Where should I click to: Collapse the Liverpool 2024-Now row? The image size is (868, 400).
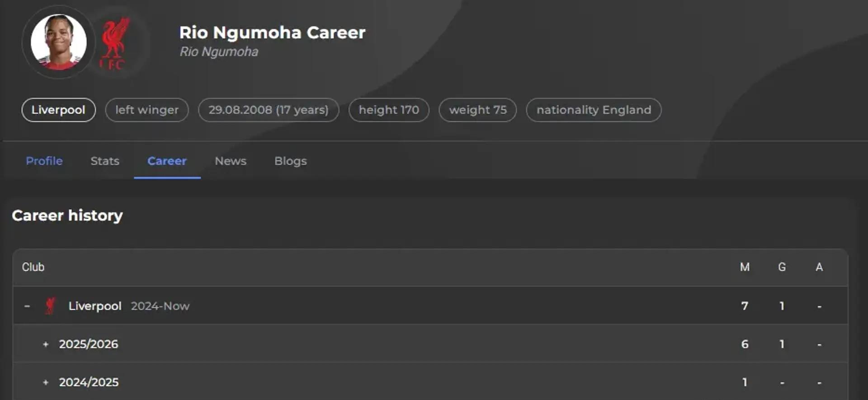27,306
